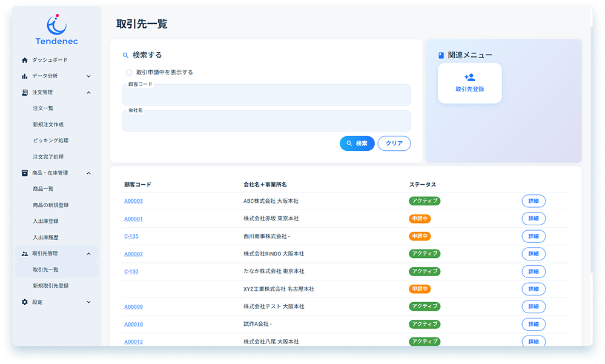Focus the 顧客コード input field
This screenshot has width=605, height=364.
(266, 96)
